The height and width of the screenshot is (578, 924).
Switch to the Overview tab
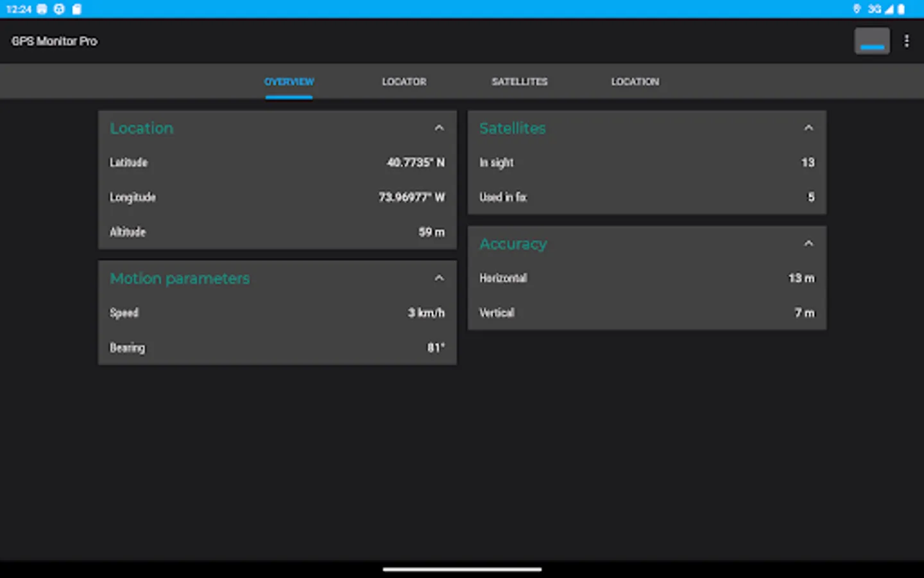tap(289, 82)
